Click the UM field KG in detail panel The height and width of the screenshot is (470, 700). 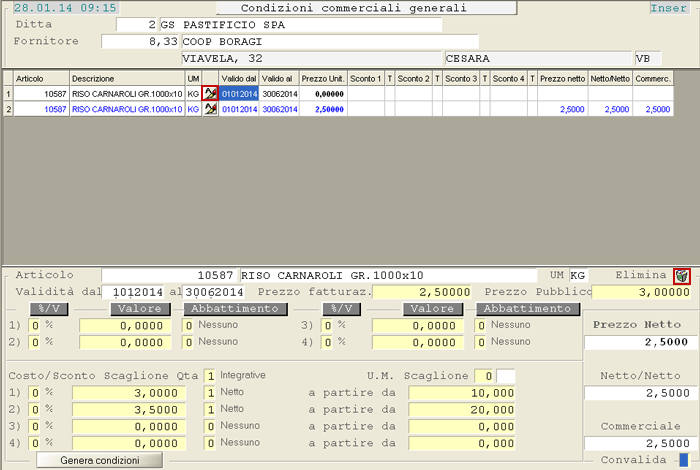point(578,275)
